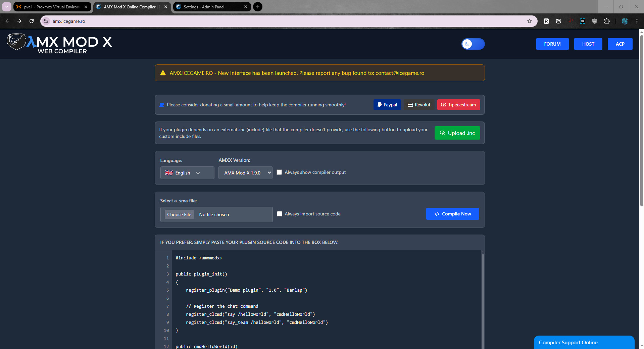Click the Upload .inc button
This screenshot has width=644, height=349.
coord(457,133)
